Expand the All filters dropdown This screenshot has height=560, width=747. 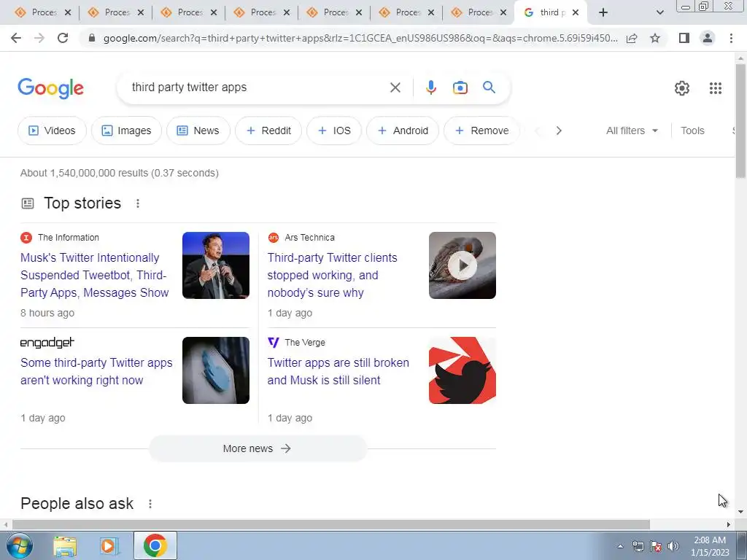(632, 131)
